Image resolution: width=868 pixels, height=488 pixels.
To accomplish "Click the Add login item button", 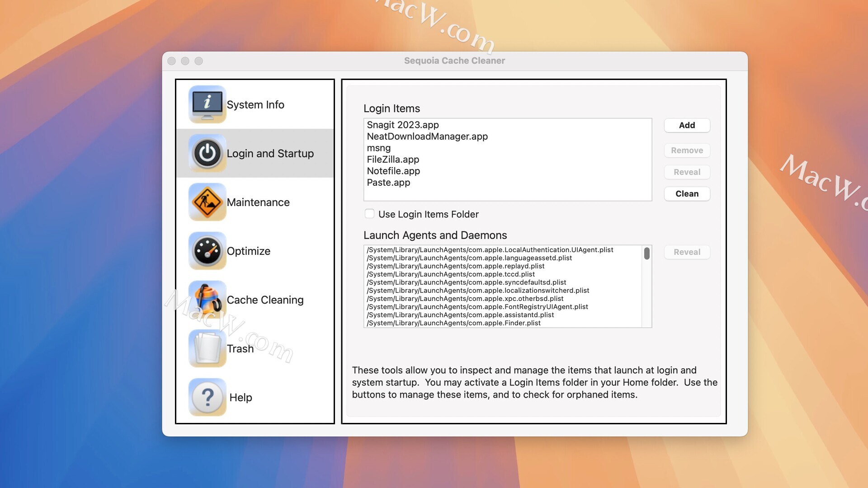I will (687, 125).
